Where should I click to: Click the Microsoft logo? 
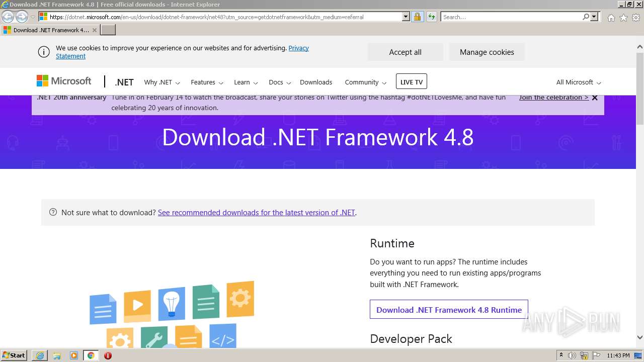tap(64, 81)
